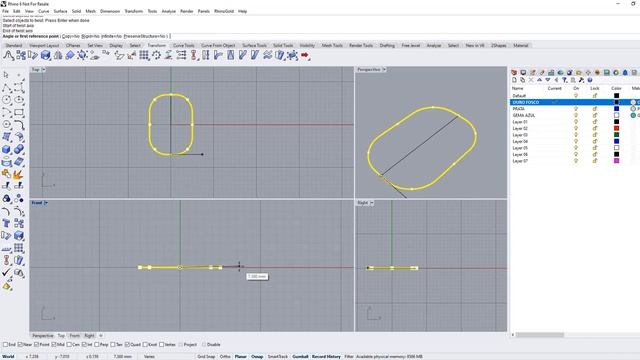The image size is (640, 360).
Task: Toggle the Int osnap checkbox
Action: 84,344
